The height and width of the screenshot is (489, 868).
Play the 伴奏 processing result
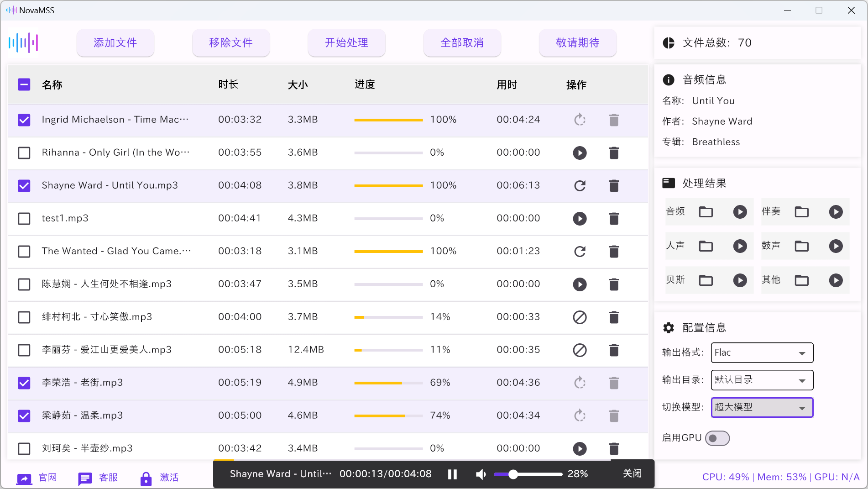point(836,211)
